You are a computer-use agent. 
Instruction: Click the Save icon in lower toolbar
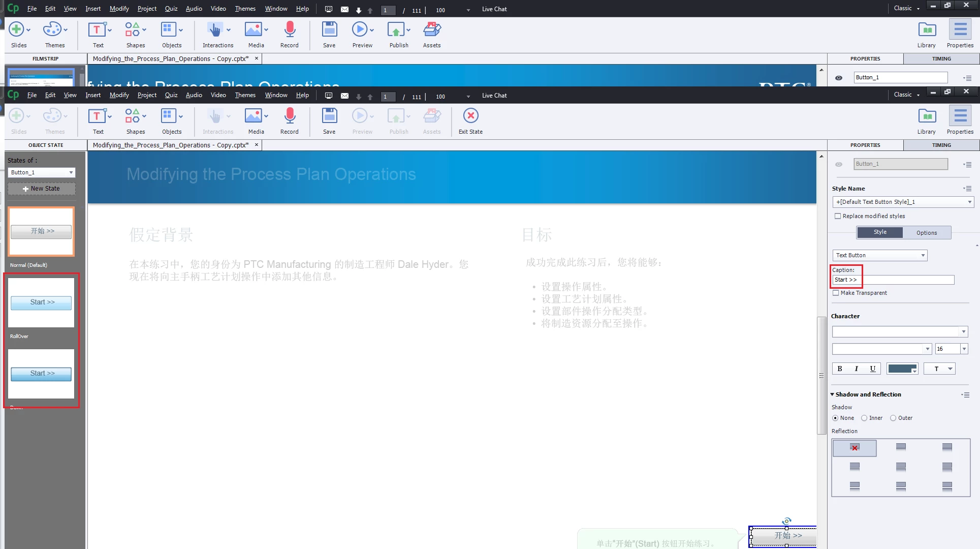point(329,116)
